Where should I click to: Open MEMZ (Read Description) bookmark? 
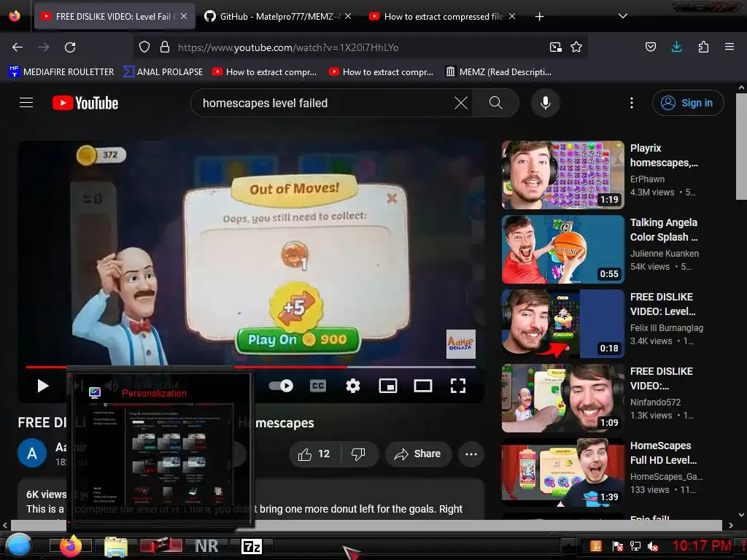pos(498,72)
